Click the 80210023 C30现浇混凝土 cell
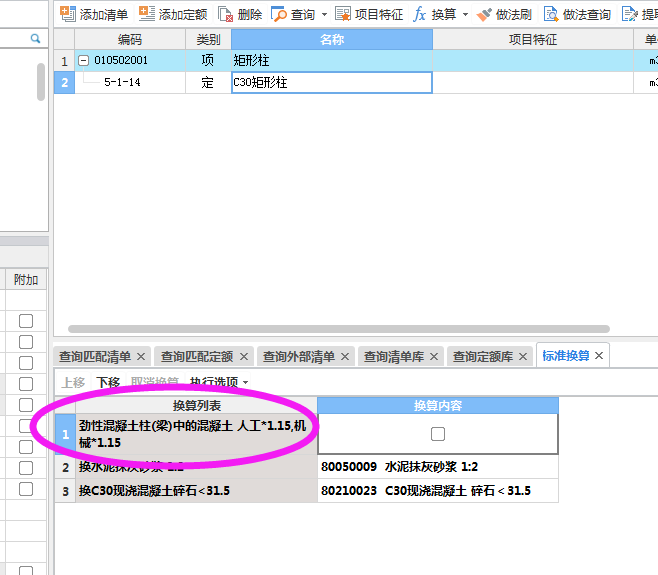Screen dimensions: 658x575 tap(438, 491)
